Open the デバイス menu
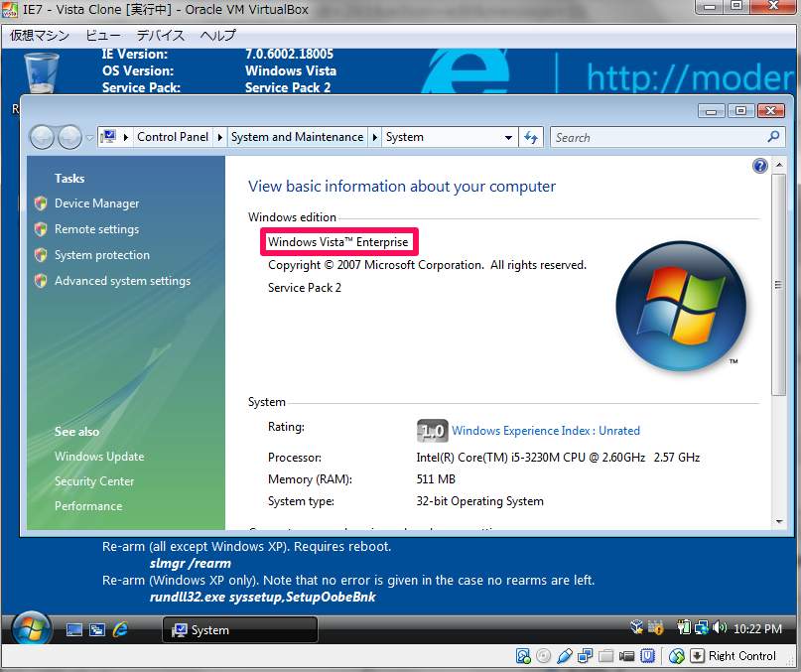 (x=160, y=35)
